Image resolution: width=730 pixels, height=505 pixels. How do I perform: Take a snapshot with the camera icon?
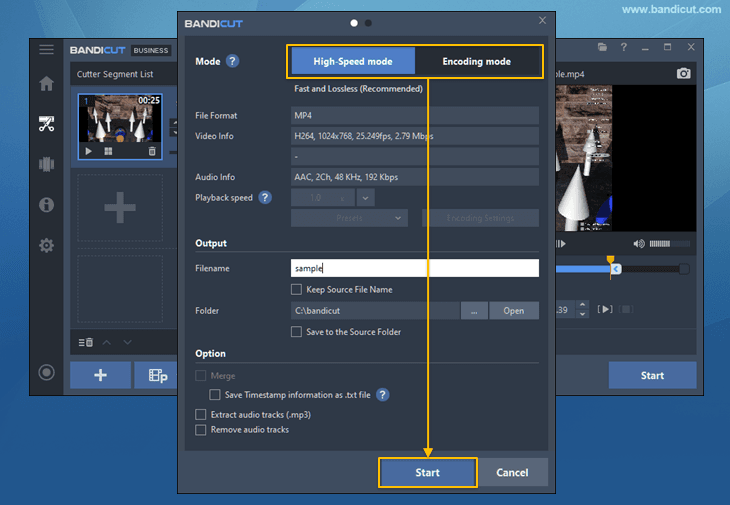click(x=683, y=74)
